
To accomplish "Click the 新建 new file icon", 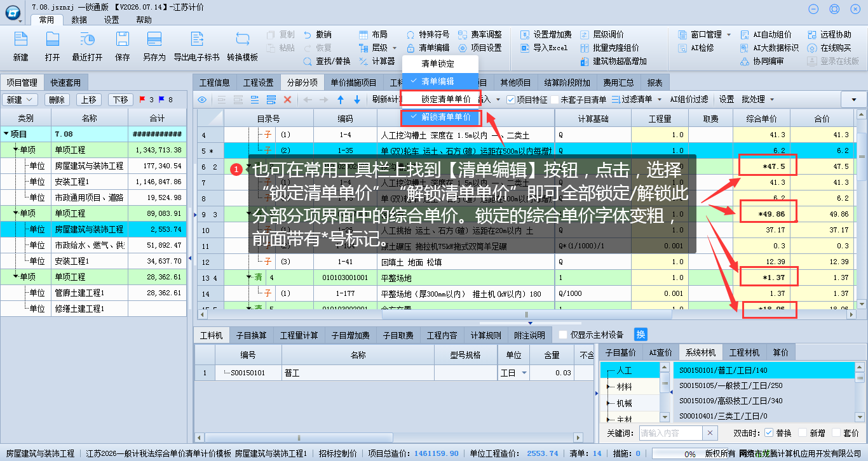I will pyautogui.click(x=20, y=39).
